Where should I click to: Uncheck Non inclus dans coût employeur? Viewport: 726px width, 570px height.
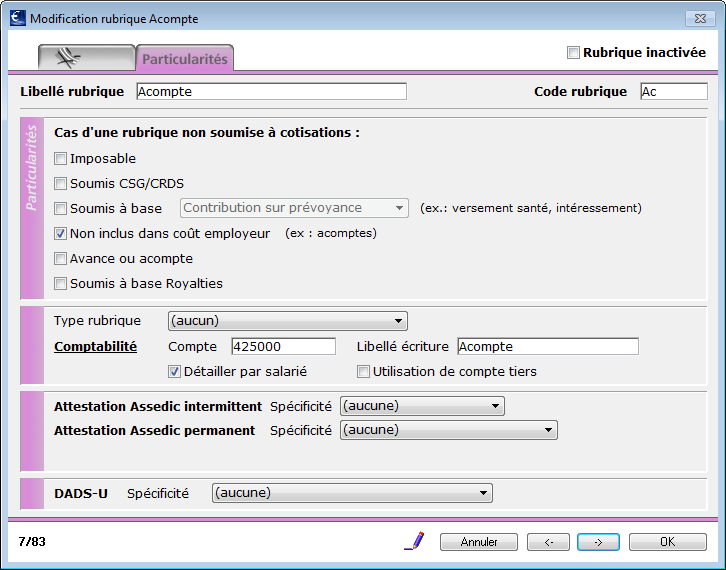click(x=60, y=233)
